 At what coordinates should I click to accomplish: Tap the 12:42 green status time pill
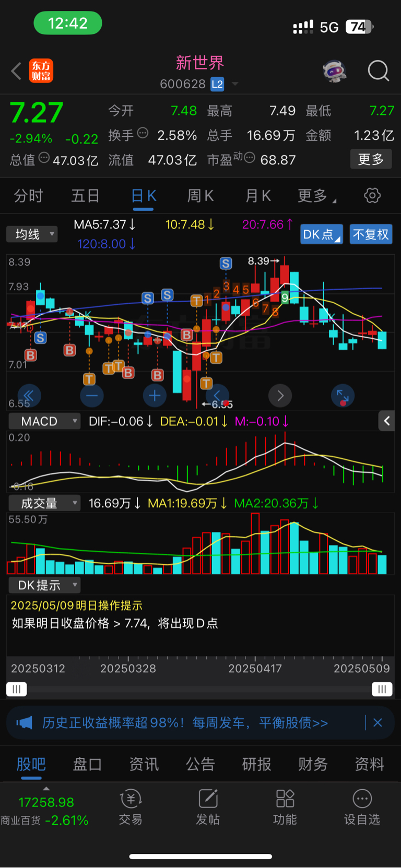(68, 23)
